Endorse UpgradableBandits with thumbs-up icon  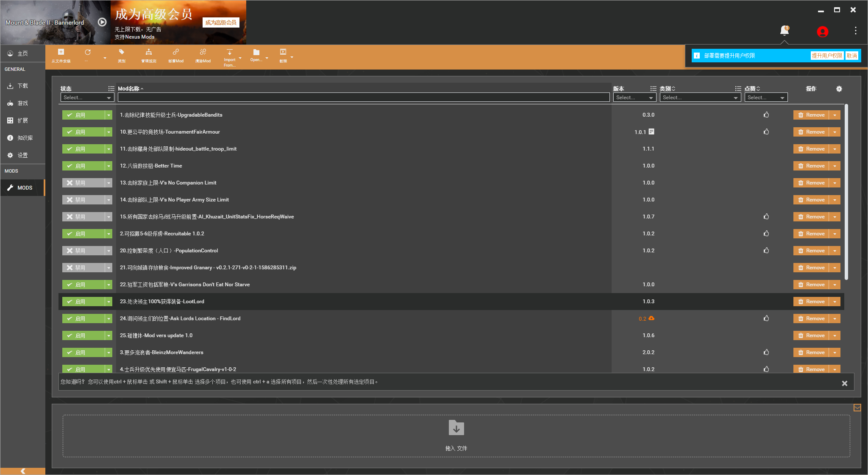766,115
